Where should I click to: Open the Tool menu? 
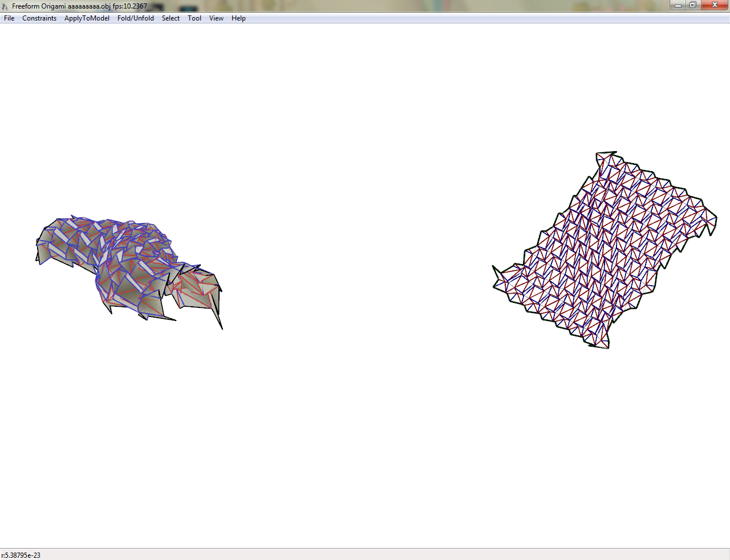coord(194,18)
